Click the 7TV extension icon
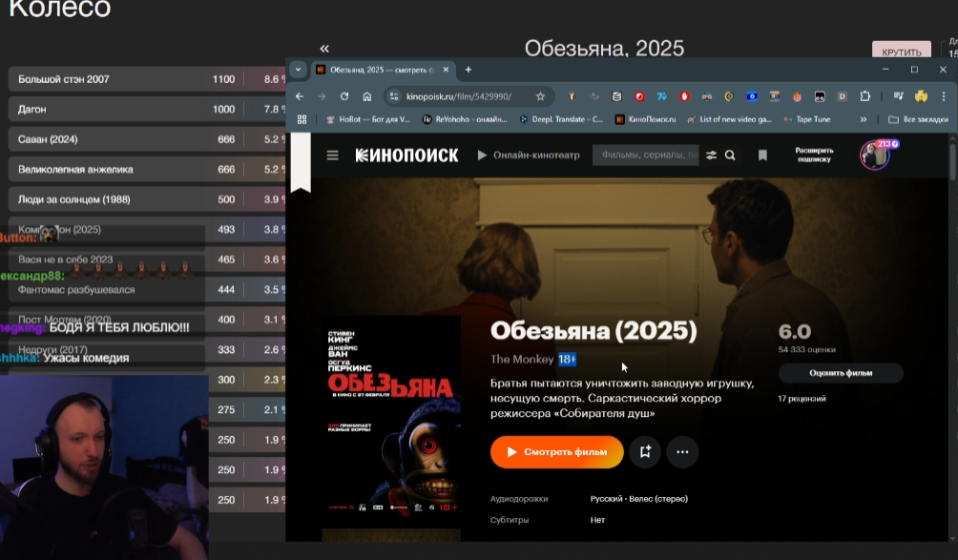 coord(661,96)
